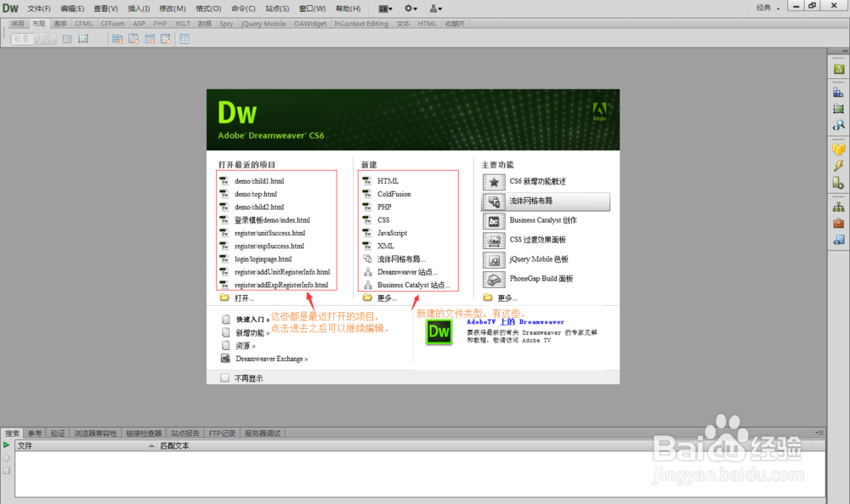Click the Business Catalyst 创作 icon
This screenshot has width=850, height=504.
pyautogui.click(x=494, y=221)
